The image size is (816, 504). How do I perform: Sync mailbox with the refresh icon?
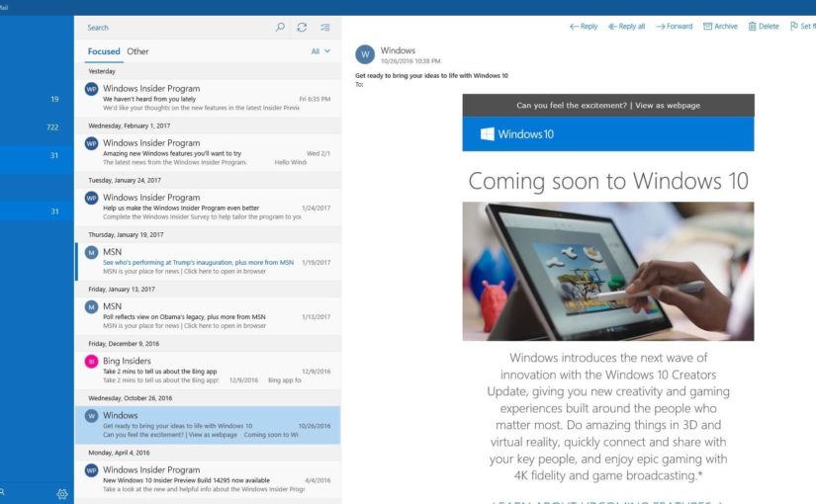[302, 28]
